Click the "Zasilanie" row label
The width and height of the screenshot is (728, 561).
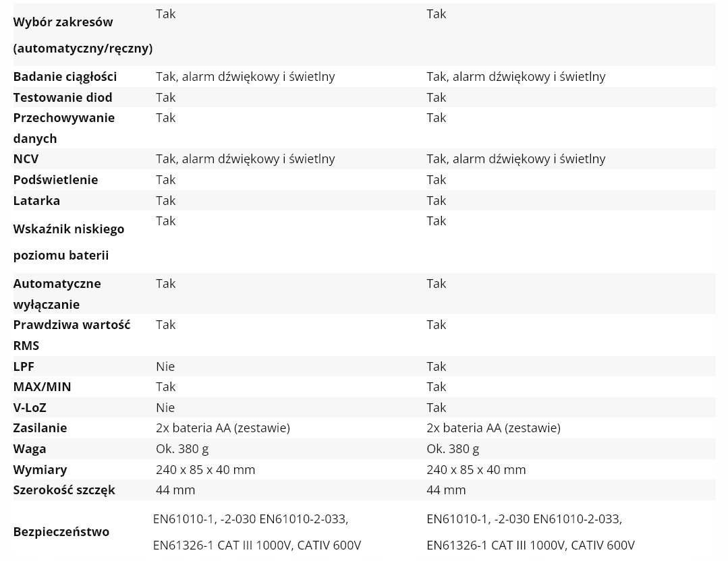(40, 428)
